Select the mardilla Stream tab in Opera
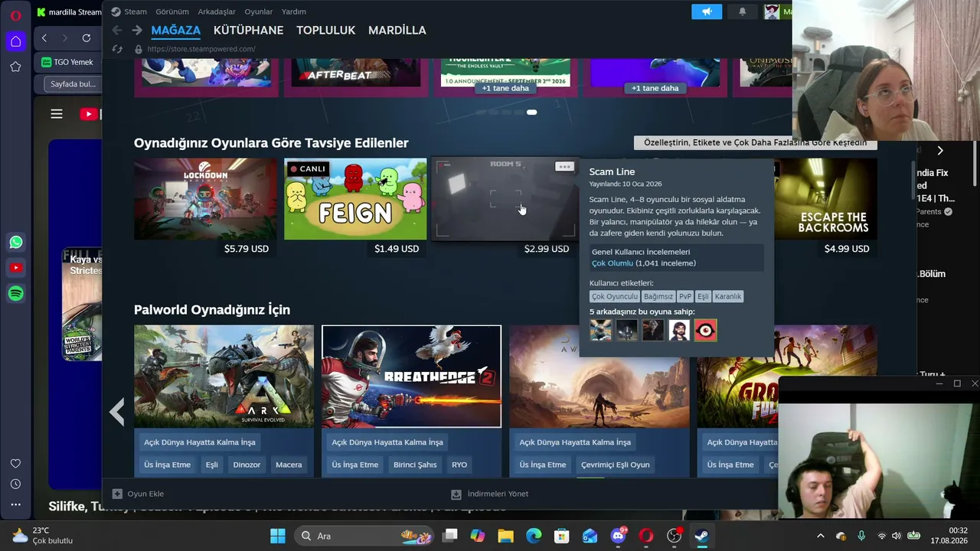Image resolution: width=980 pixels, height=551 pixels. click(x=67, y=12)
